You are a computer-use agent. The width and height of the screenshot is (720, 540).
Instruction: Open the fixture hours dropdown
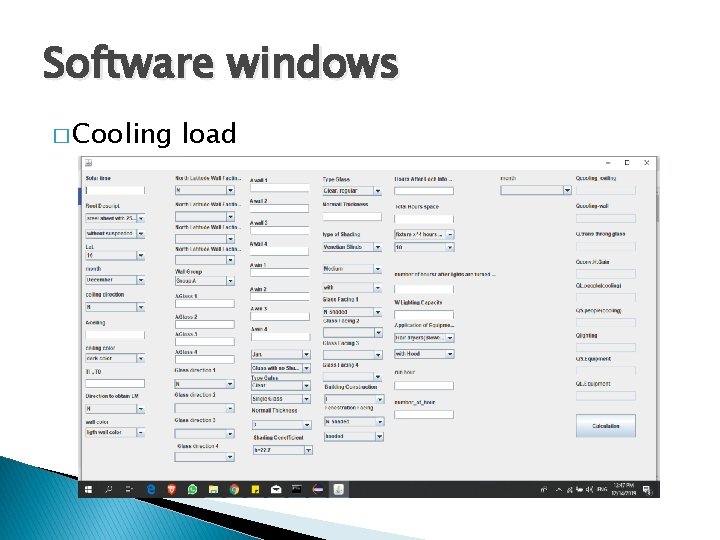coord(424,234)
